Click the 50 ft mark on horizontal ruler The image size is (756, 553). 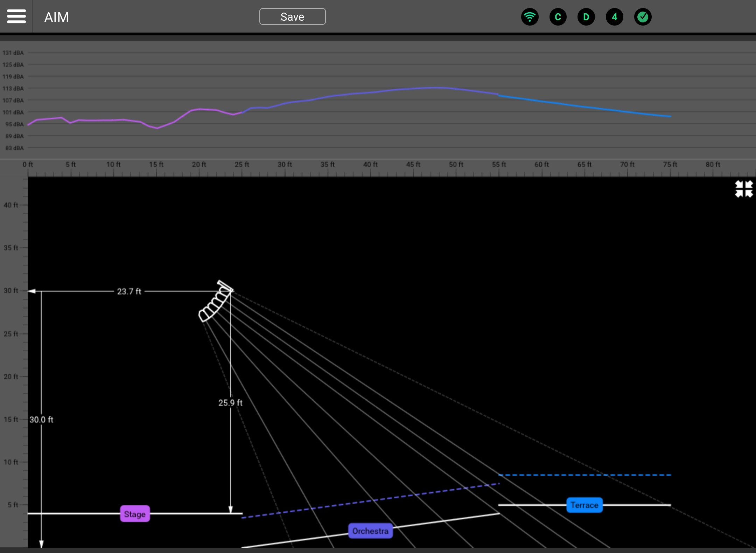[456, 165]
